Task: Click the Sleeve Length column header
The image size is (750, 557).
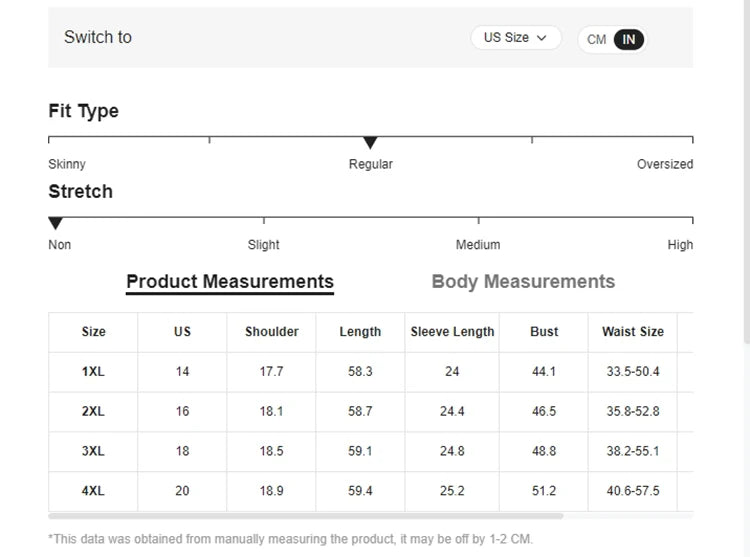Action: click(x=452, y=332)
